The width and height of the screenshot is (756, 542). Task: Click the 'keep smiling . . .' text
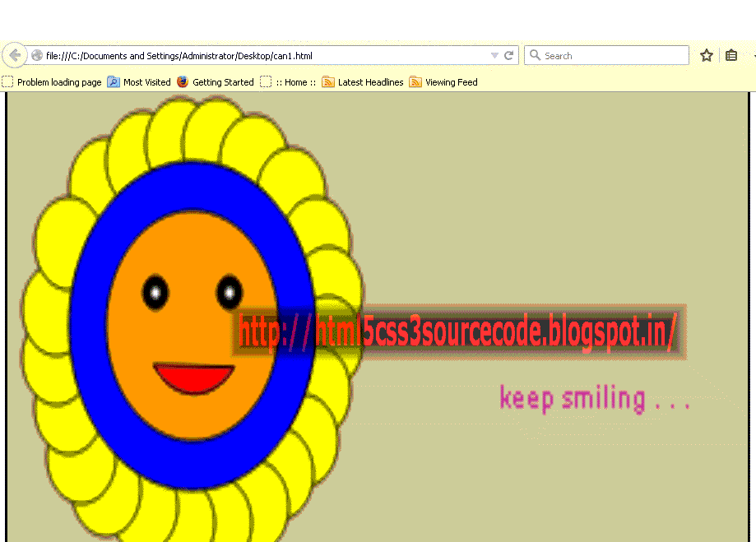pyautogui.click(x=595, y=399)
